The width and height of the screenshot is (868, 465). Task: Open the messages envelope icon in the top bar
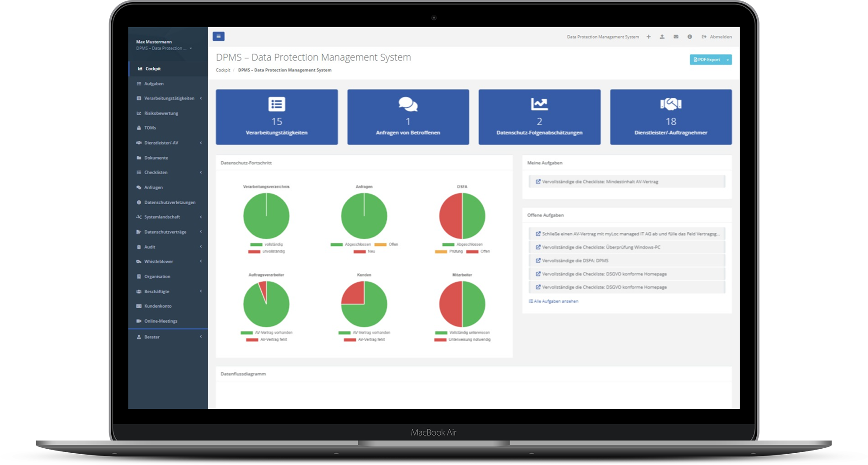[x=675, y=37]
